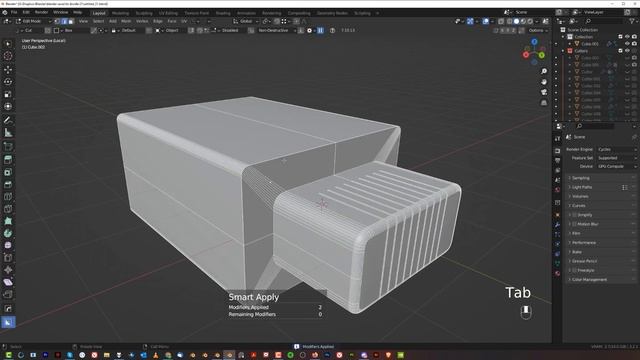Switch to the Layout workspace tab

click(x=99, y=13)
